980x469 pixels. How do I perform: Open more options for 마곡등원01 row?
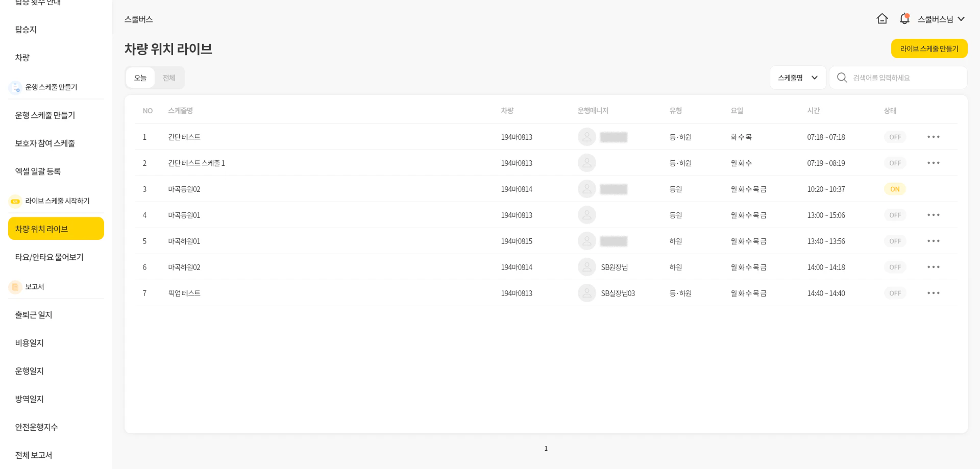[x=933, y=215]
